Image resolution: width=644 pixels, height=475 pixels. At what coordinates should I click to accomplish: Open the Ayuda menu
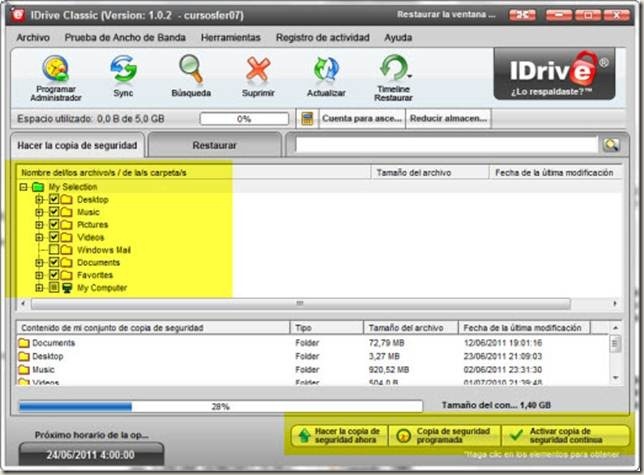(x=398, y=38)
